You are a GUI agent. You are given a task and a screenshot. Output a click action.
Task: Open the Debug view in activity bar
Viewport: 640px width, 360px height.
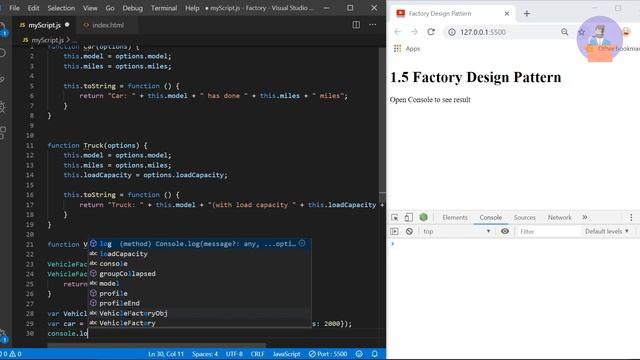3,107
